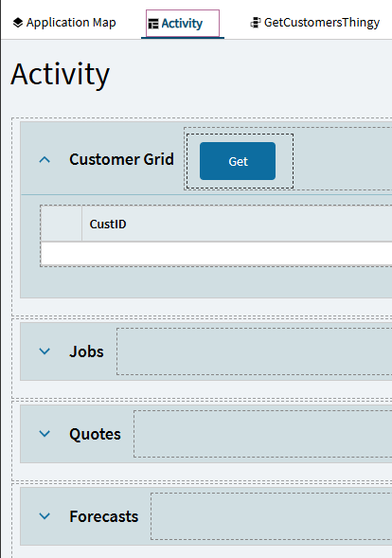
Task: Click the GetCustomersThingy tab icon
Action: tap(256, 23)
